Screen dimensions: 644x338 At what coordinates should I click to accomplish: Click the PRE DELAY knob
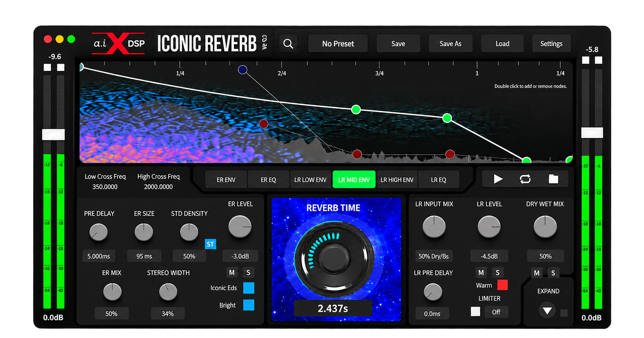point(99,232)
